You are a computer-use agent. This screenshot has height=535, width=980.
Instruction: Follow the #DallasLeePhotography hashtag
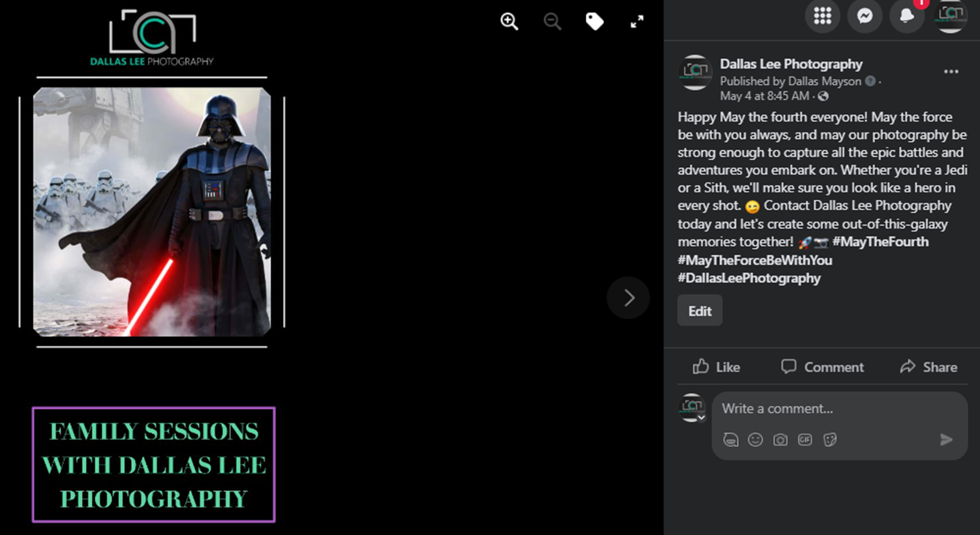click(749, 278)
